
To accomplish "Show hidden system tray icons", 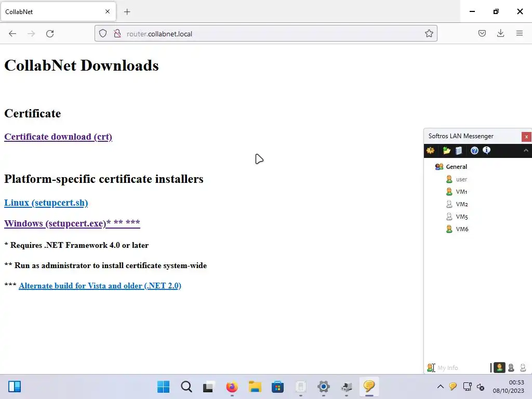I will (441, 387).
